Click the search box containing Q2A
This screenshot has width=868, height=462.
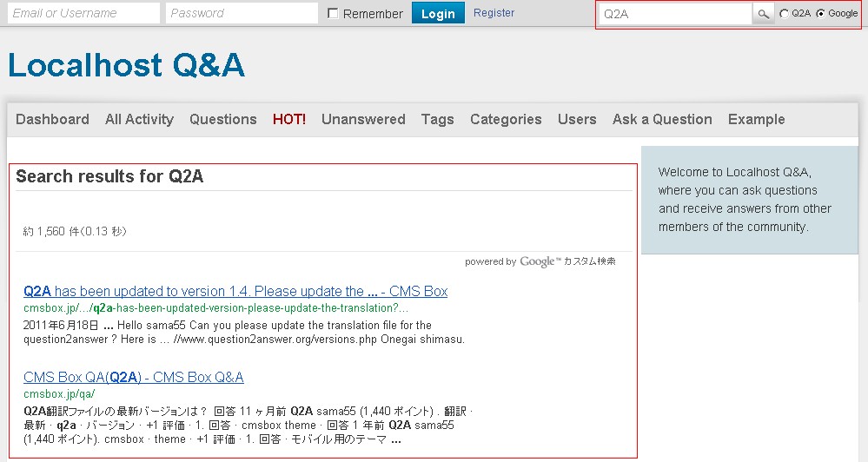pos(674,14)
